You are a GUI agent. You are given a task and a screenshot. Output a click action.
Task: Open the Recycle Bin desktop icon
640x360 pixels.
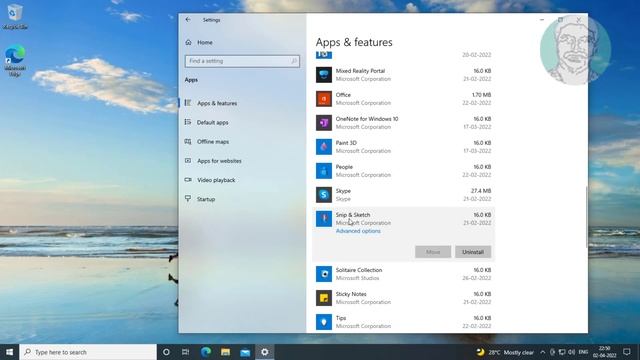15,17
